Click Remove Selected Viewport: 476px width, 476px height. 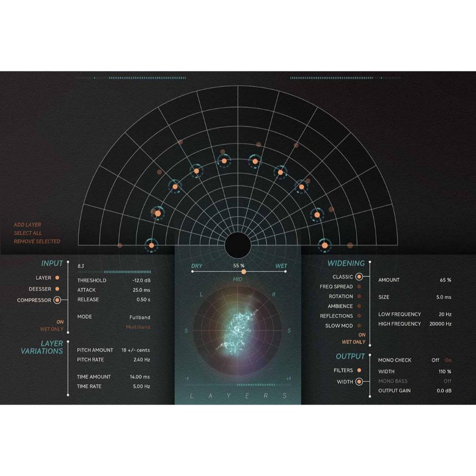pyautogui.click(x=37, y=241)
